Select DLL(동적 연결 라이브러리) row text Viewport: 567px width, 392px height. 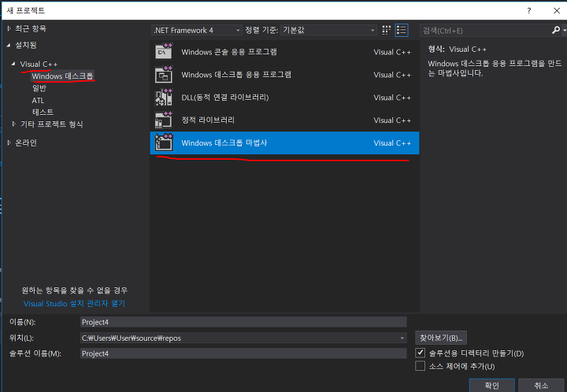[225, 97]
